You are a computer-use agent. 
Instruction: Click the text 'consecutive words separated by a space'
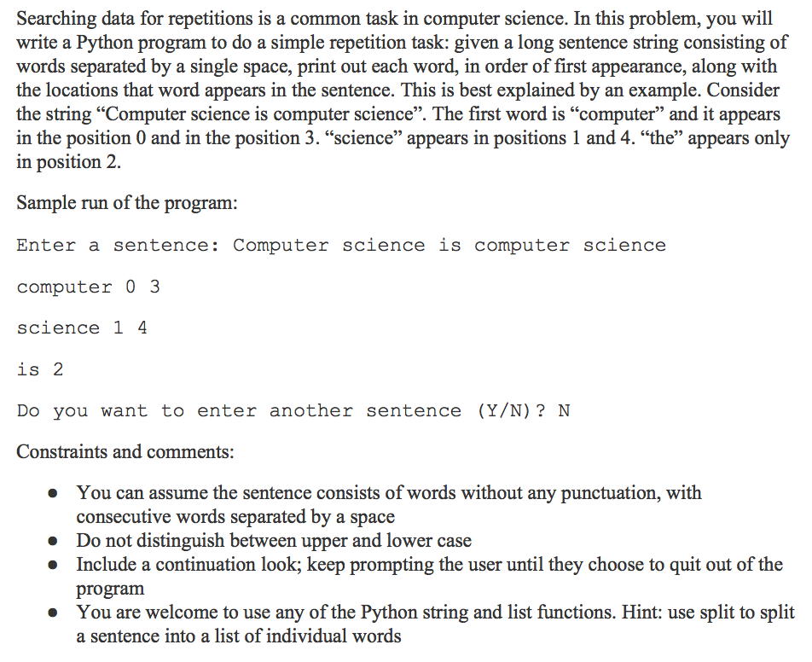click(235, 516)
